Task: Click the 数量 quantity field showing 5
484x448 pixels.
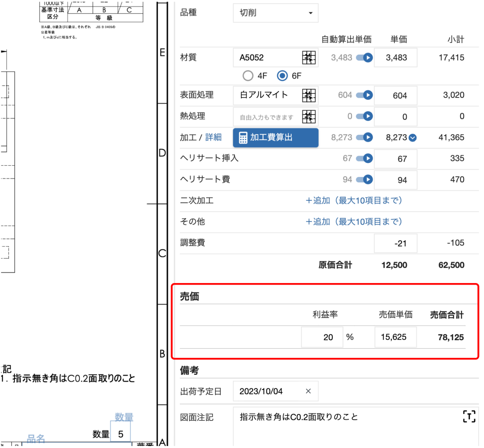Action: 120,431
